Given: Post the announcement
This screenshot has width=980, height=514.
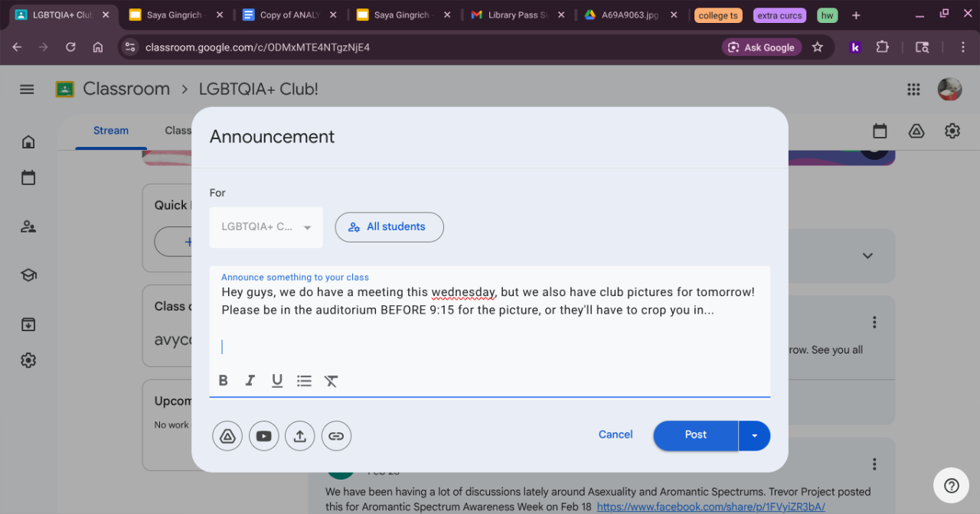Looking at the screenshot, I should tap(695, 435).
